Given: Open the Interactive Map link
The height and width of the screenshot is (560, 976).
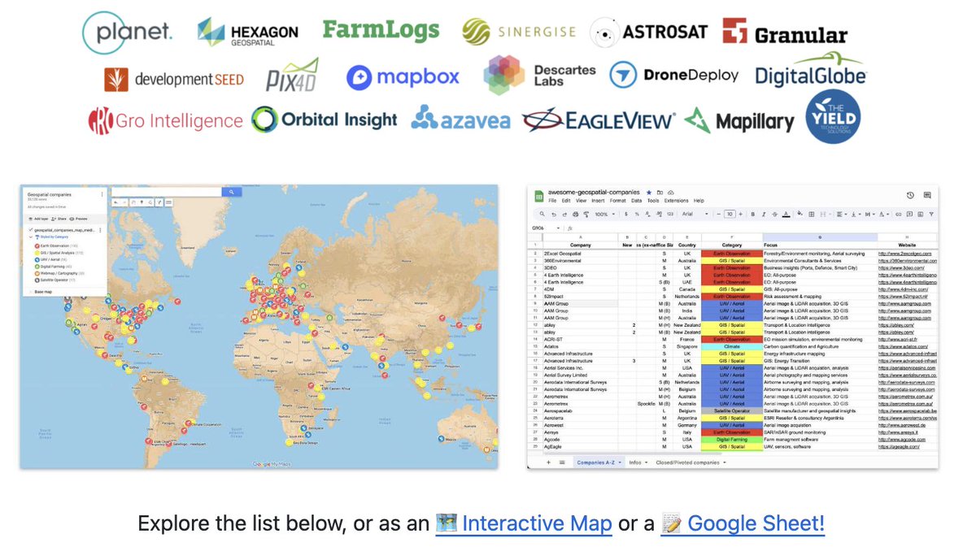Looking at the screenshot, I should pos(524,523).
